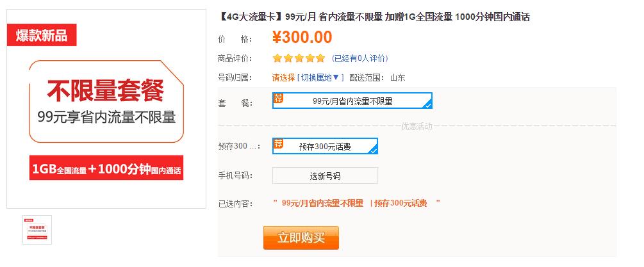The width and height of the screenshot is (644, 267).
Task: Select the small product thumbnail
Action: coord(37,229)
